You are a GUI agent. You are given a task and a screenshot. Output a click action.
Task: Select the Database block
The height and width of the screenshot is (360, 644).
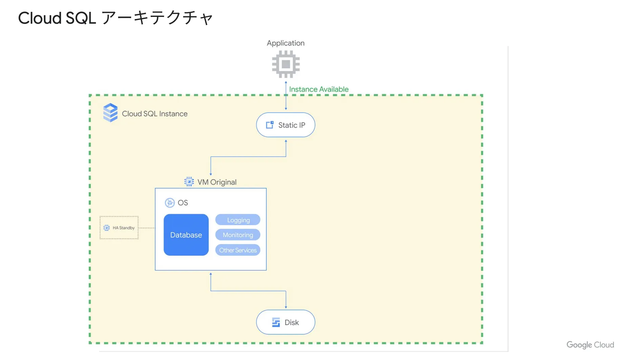point(186,235)
